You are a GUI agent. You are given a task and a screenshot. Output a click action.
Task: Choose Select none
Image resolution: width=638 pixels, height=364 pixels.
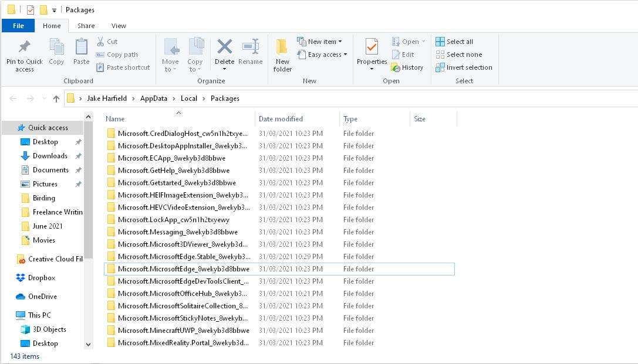(458, 55)
